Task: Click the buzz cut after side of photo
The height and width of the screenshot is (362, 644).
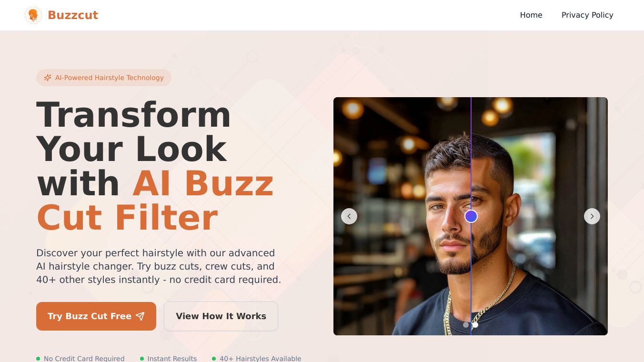Action: pyautogui.click(x=540, y=216)
